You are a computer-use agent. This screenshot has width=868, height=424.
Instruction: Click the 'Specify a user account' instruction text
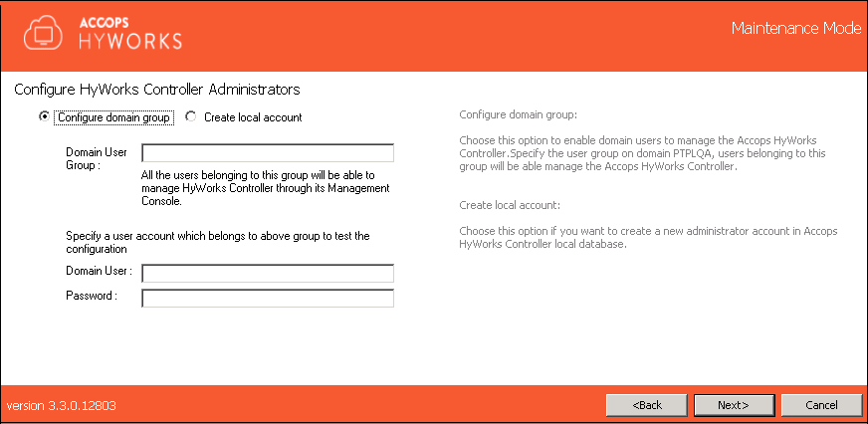[217, 242]
